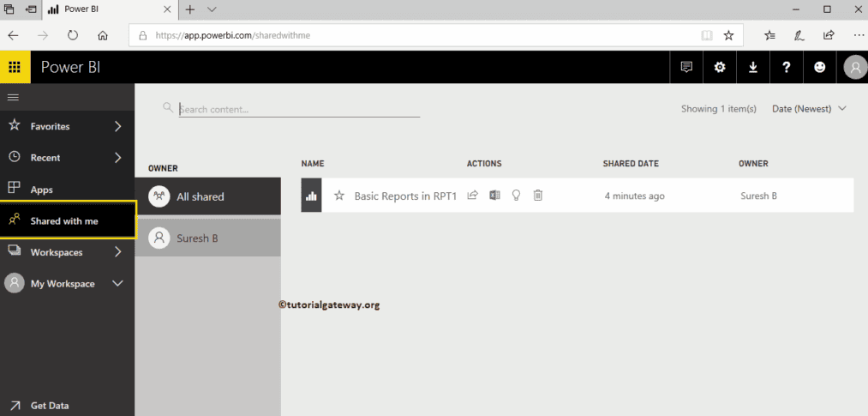Go back in the browser
The image size is (868, 416).
click(14, 35)
